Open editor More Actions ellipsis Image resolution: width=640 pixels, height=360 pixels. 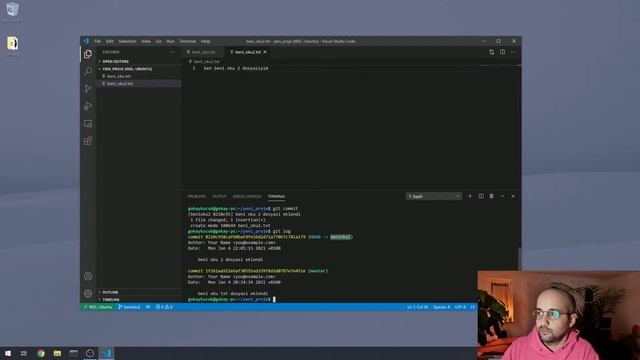pos(513,52)
